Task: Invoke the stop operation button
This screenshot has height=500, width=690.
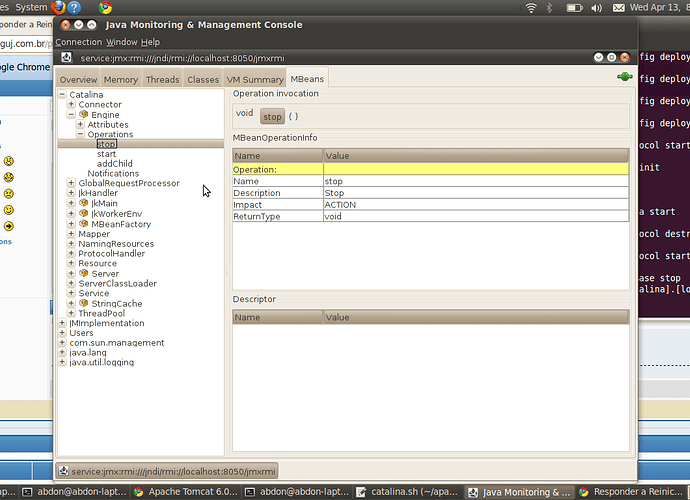Action: tap(272, 117)
